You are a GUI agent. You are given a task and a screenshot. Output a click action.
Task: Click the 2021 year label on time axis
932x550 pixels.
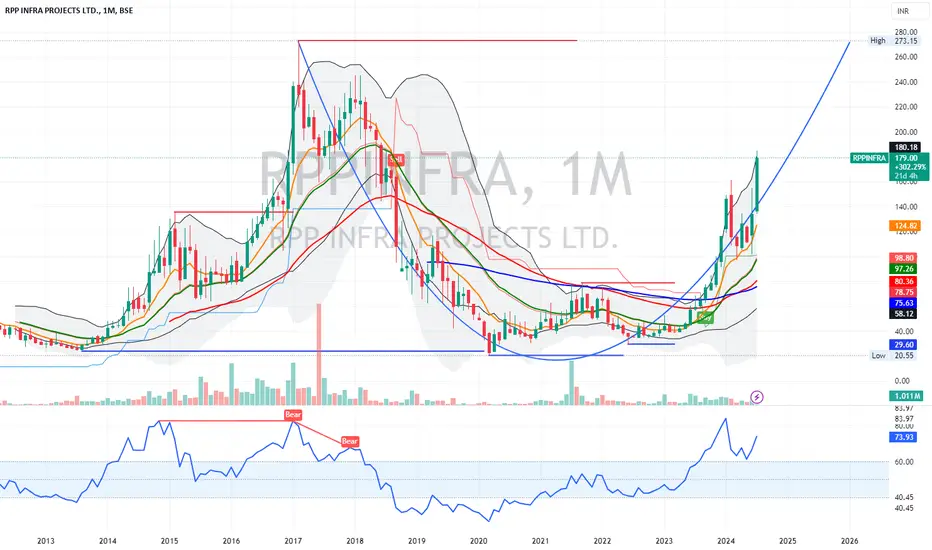coord(540,540)
